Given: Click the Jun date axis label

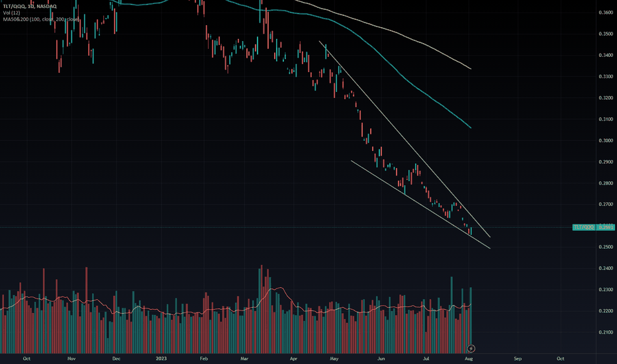Looking at the screenshot, I should point(381,359).
